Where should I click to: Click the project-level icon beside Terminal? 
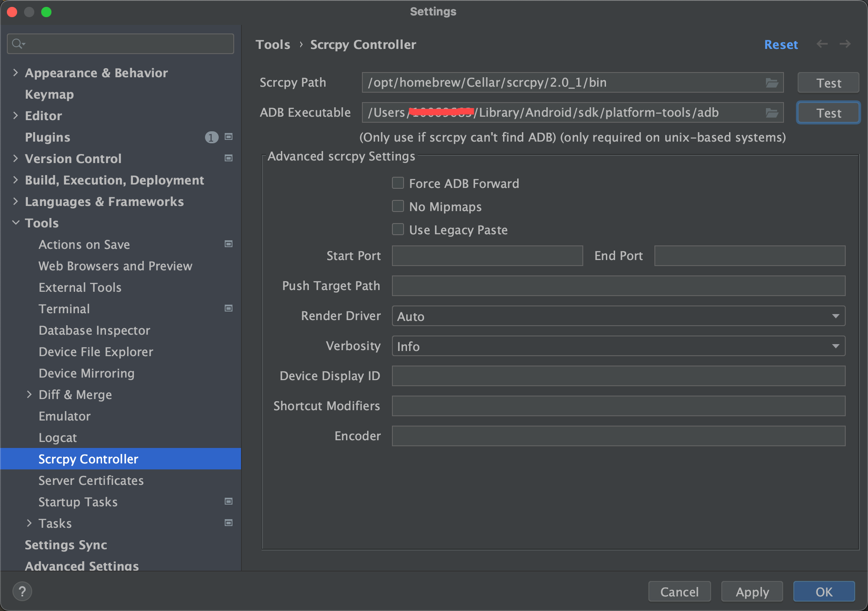pyautogui.click(x=229, y=309)
